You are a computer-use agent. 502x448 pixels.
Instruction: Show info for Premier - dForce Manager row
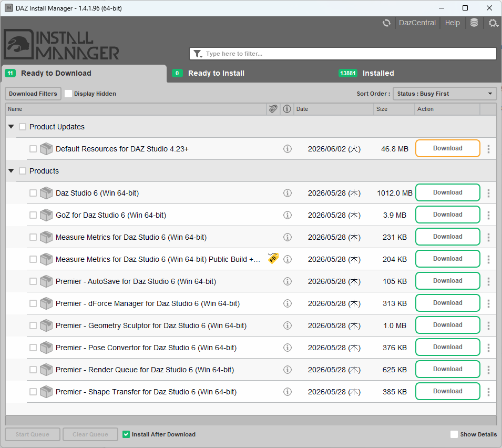(287, 303)
